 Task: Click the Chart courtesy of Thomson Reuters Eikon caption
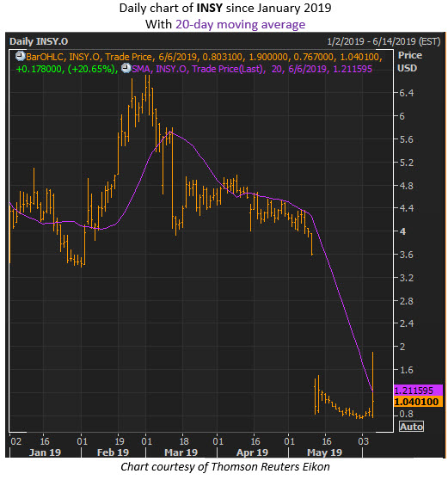click(225, 466)
